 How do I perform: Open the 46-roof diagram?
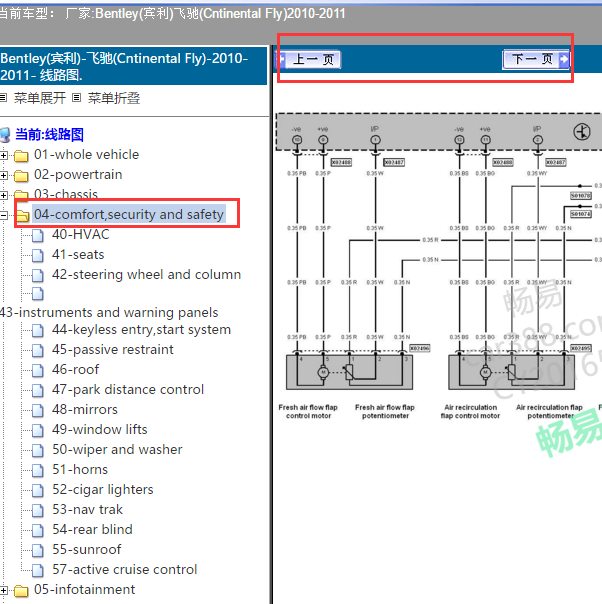pyautogui.click(x=75, y=369)
